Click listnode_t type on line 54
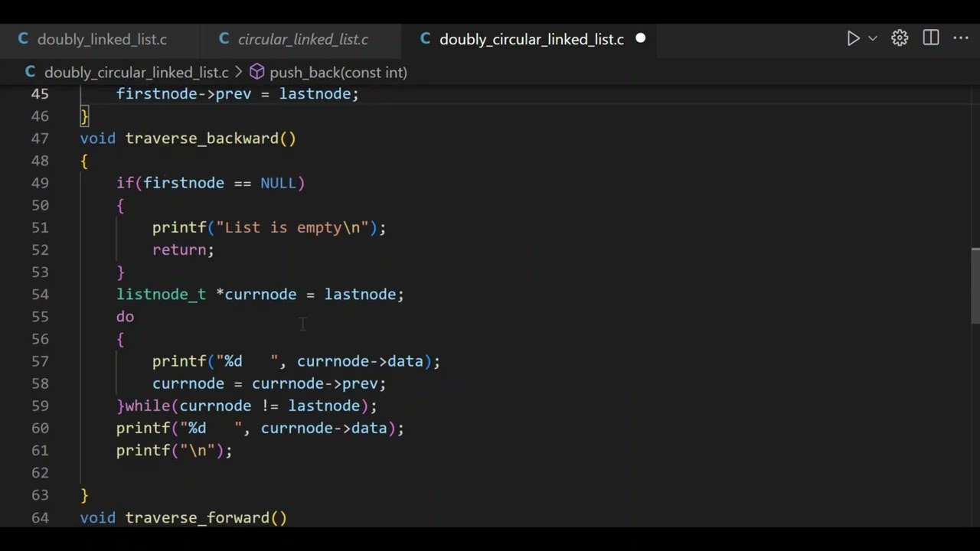 (x=161, y=294)
